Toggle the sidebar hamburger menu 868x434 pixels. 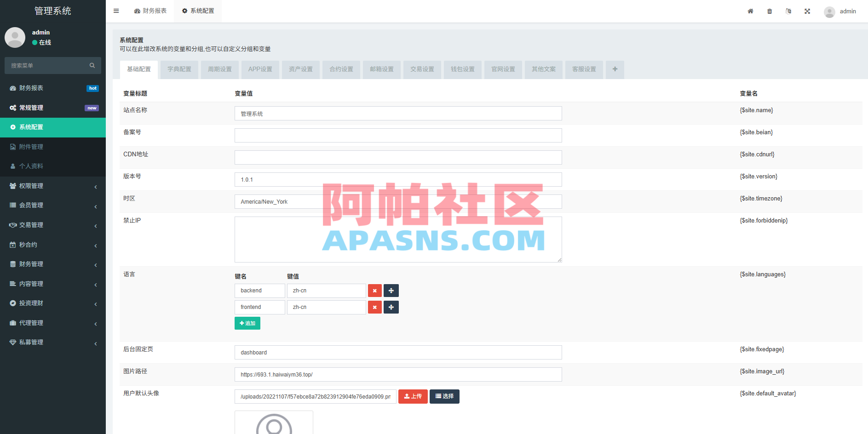(116, 11)
